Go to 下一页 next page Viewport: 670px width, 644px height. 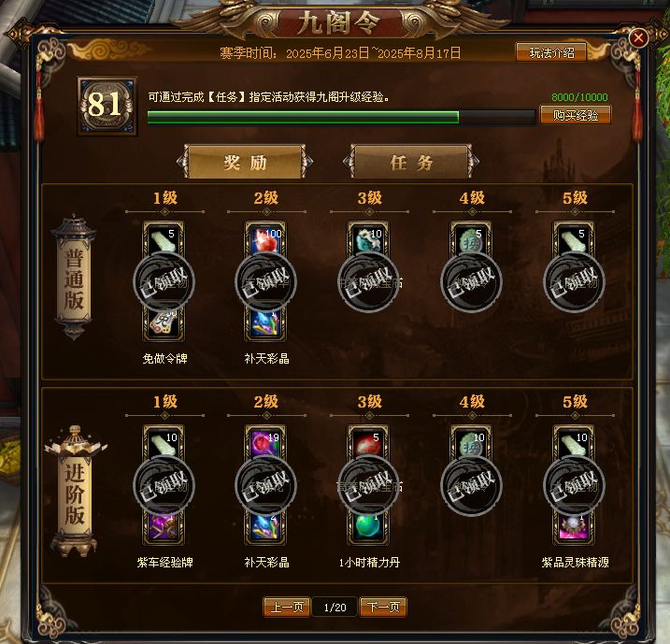(383, 607)
